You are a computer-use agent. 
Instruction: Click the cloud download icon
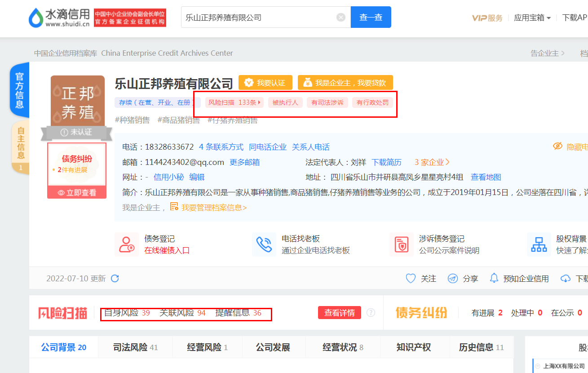pos(566,279)
